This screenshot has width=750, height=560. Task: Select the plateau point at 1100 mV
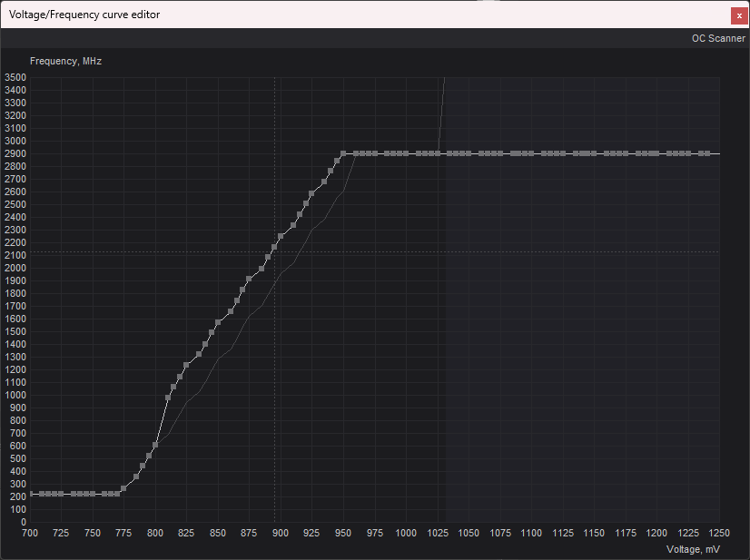point(531,153)
